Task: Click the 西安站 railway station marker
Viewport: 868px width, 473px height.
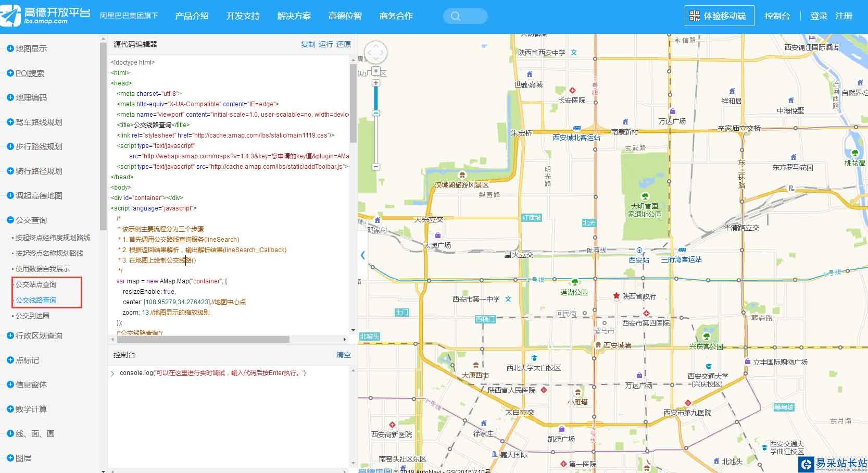Action: pos(639,251)
